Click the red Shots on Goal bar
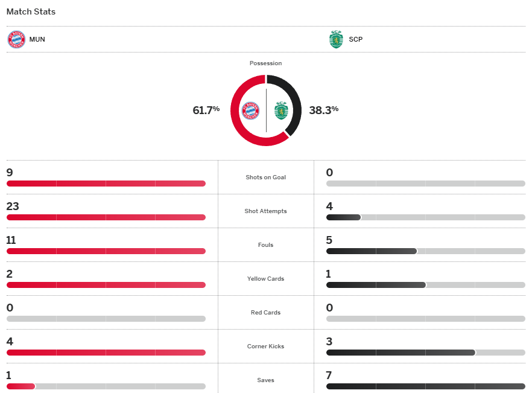 point(106,184)
